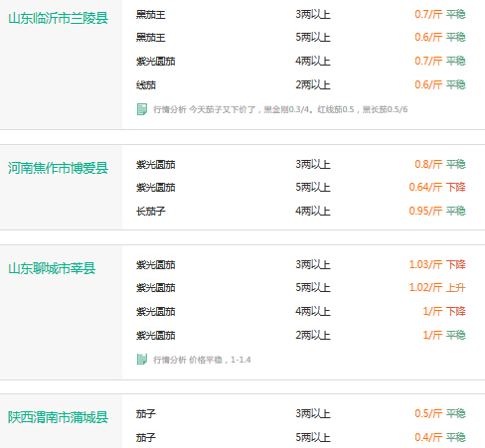Click the 0.95/斤 平稳 price entry
The height and width of the screenshot is (448, 485).
click(x=437, y=211)
